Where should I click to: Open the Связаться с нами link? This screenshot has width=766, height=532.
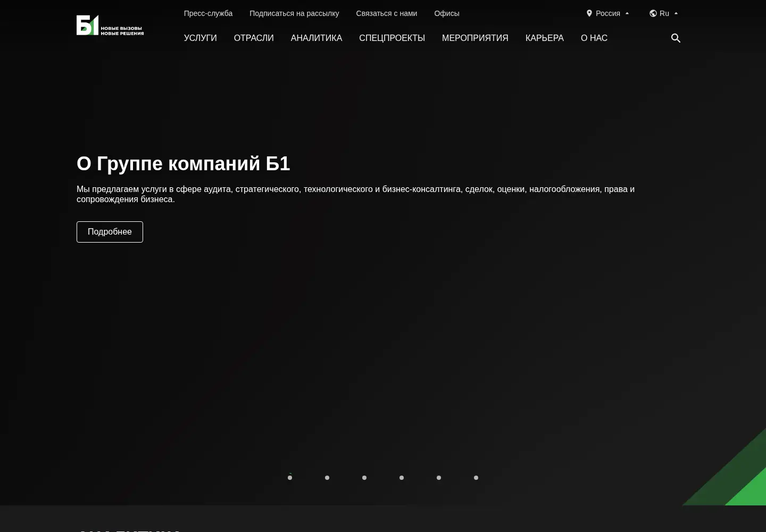[x=387, y=13]
